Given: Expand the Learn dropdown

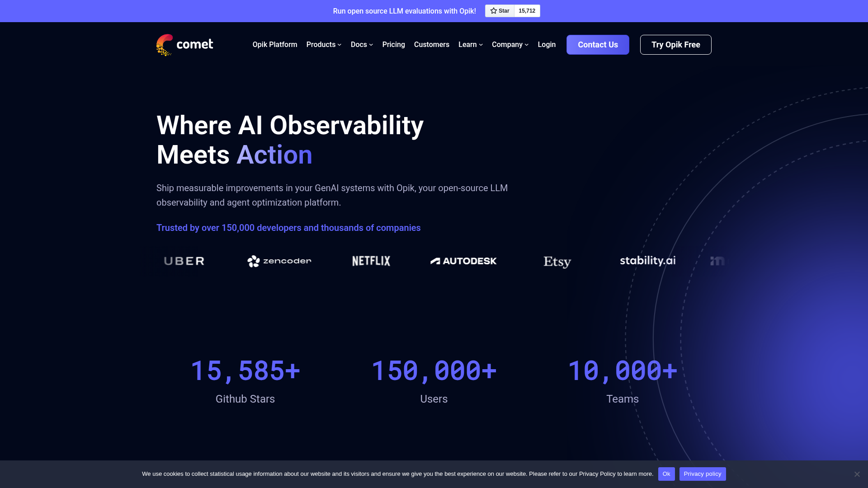Looking at the screenshot, I should pos(470,44).
